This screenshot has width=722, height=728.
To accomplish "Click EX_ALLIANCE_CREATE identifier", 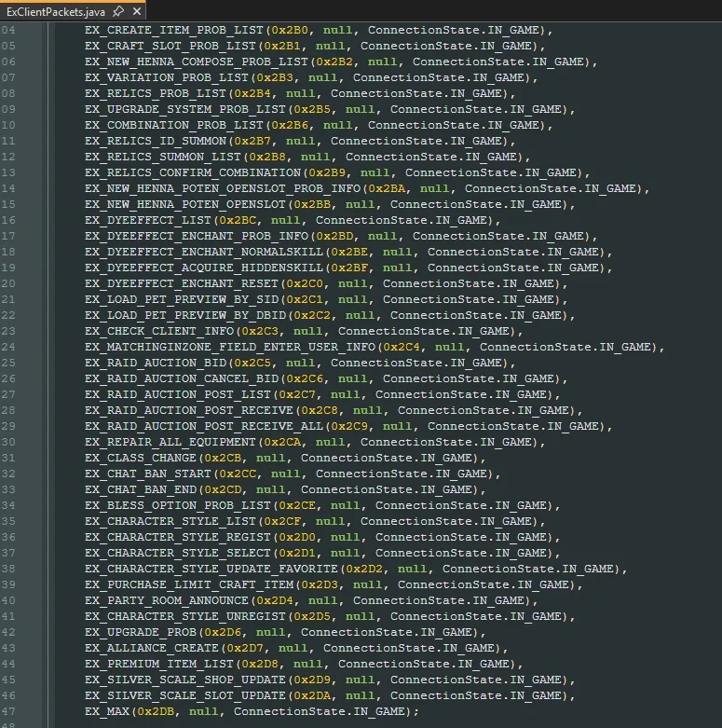I will click(152, 648).
